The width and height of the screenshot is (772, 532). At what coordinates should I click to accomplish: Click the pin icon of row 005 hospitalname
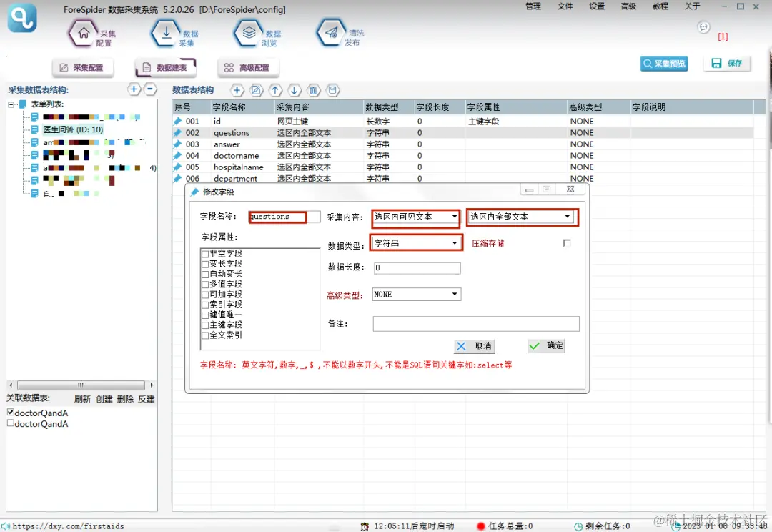pos(178,167)
